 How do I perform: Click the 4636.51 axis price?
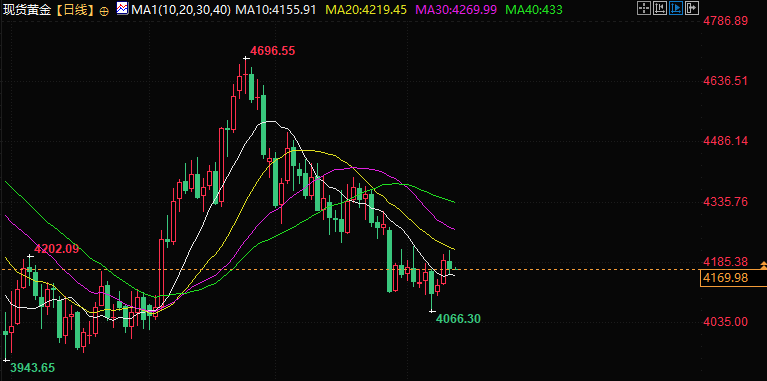pyautogui.click(x=725, y=80)
